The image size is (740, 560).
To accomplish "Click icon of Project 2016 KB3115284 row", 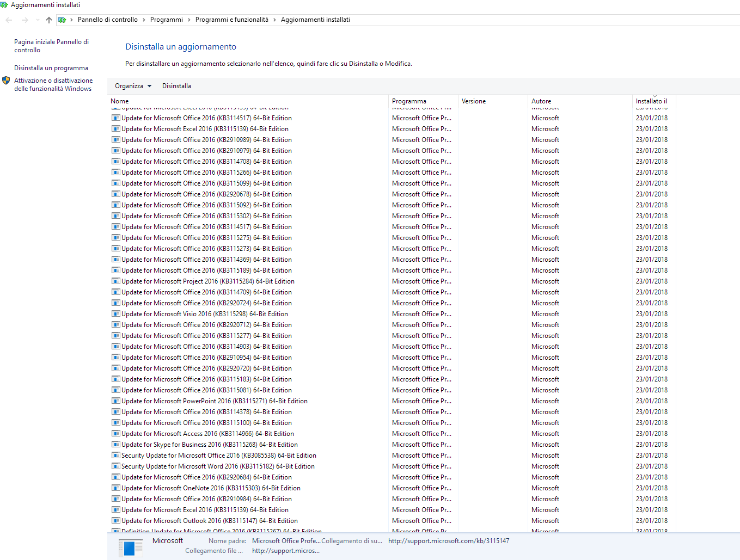I will pyautogui.click(x=115, y=281).
